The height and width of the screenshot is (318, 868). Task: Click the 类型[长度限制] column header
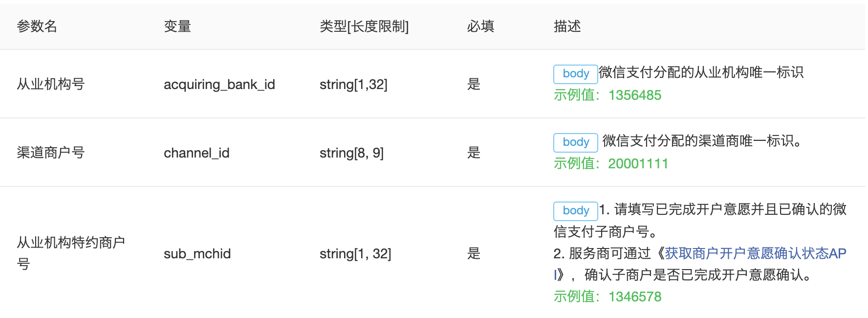click(364, 26)
